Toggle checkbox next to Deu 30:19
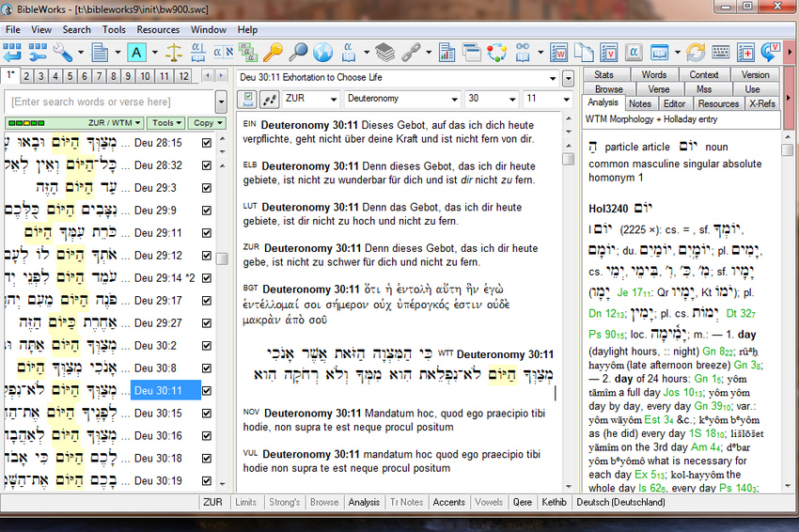799x532 pixels. [x=207, y=480]
